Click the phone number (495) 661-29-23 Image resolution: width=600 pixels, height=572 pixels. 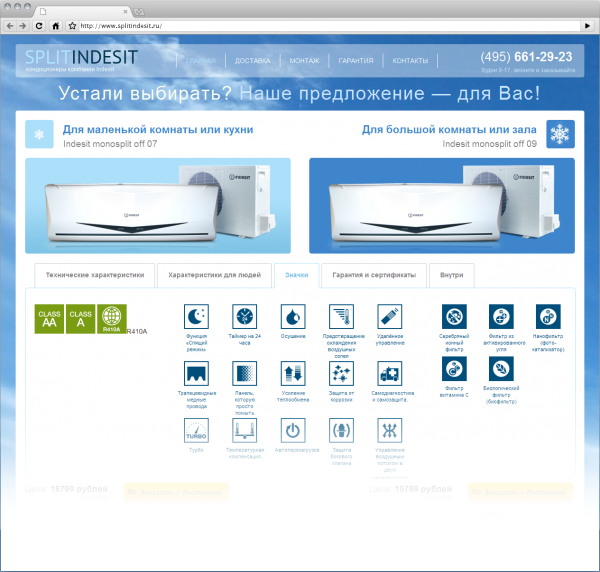tap(526, 57)
